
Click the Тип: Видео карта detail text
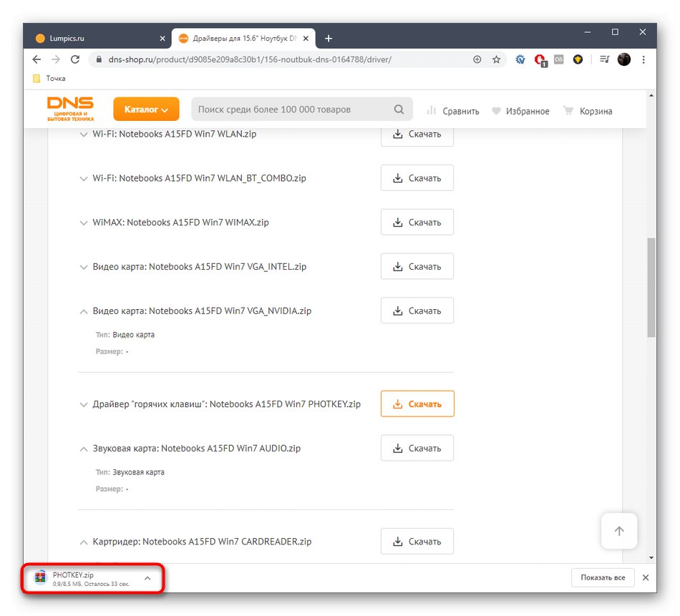[x=125, y=335]
